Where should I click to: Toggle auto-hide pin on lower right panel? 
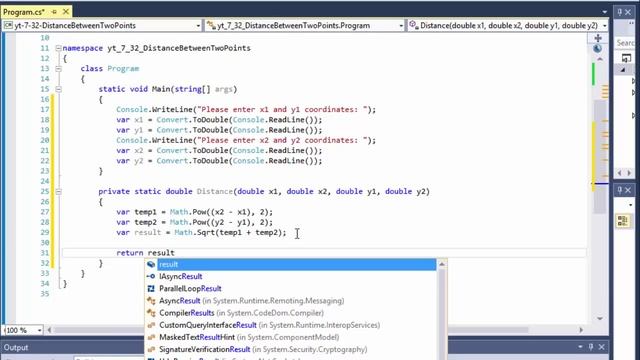tap(620, 190)
